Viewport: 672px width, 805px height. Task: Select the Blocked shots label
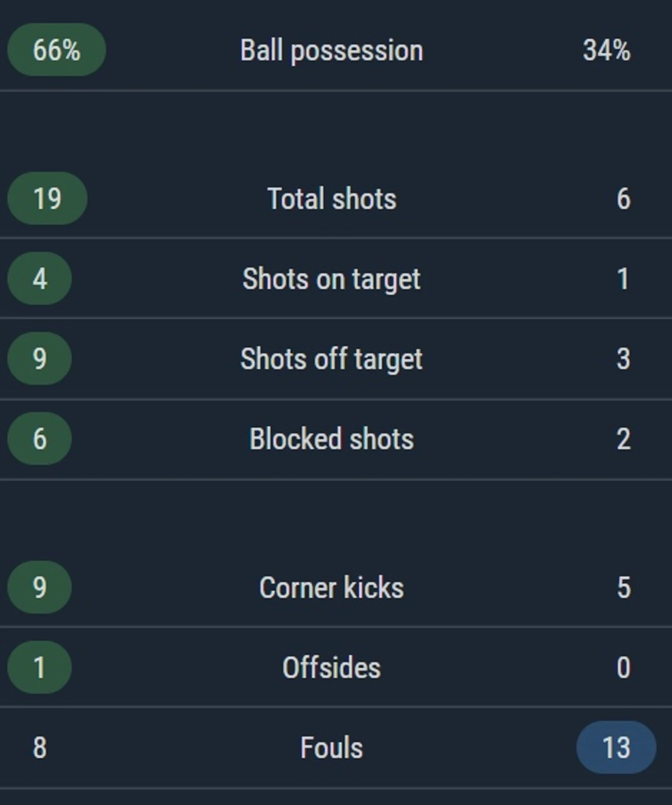coord(331,439)
